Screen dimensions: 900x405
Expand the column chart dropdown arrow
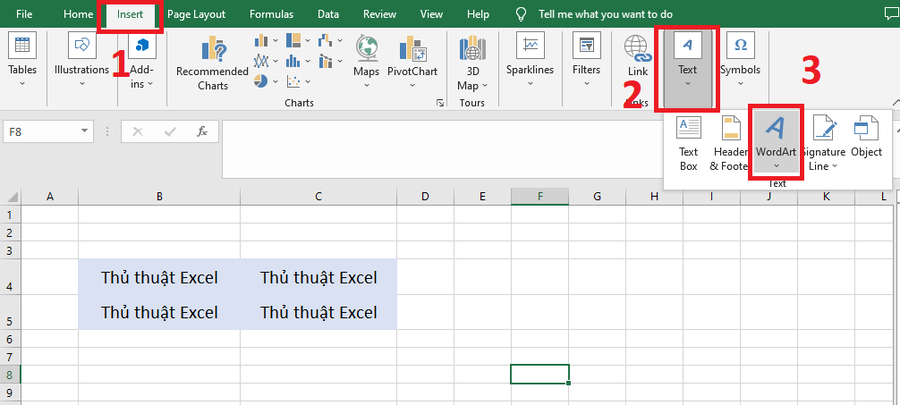click(x=276, y=41)
